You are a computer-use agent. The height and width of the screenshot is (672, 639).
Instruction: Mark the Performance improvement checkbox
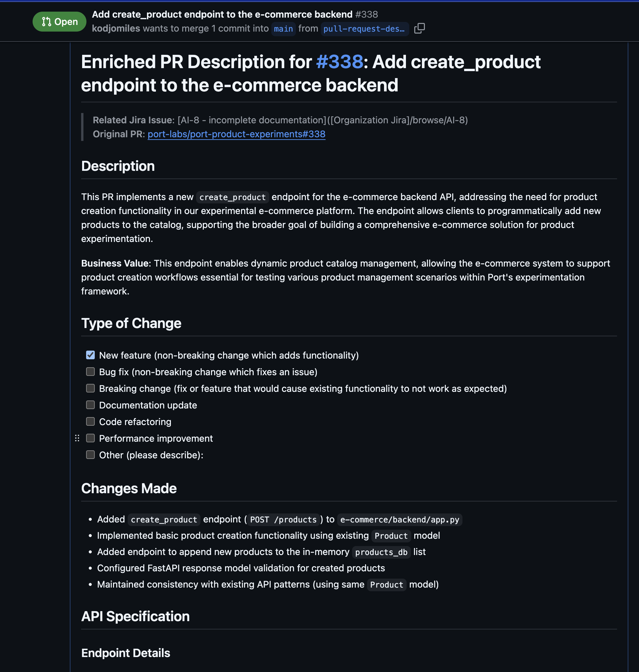pyautogui.click(x=90, y=438)
